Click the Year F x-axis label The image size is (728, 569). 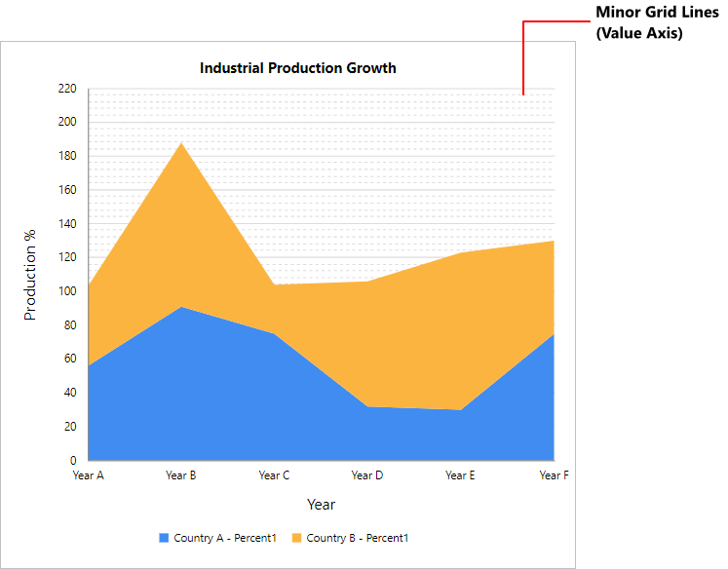tap(553, 475)
